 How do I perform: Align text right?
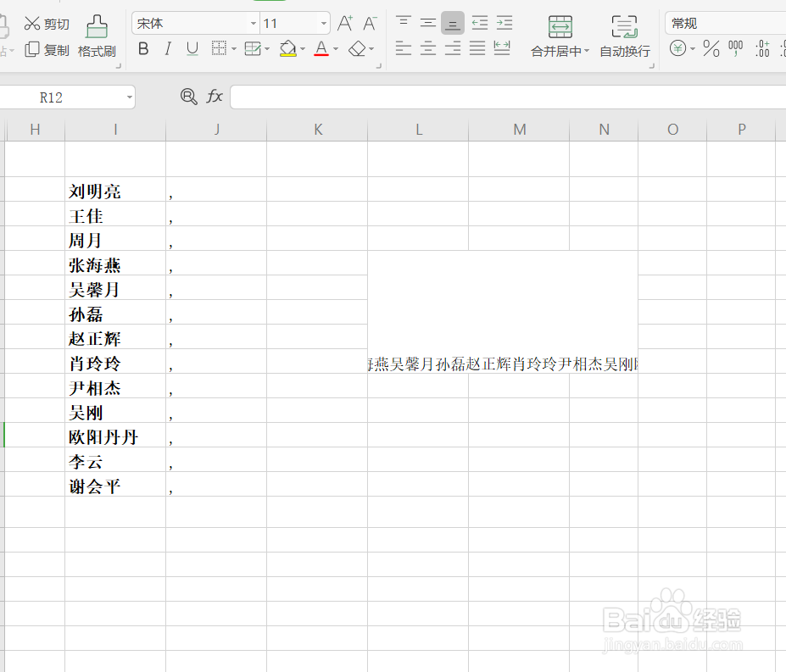coord(453,48)
